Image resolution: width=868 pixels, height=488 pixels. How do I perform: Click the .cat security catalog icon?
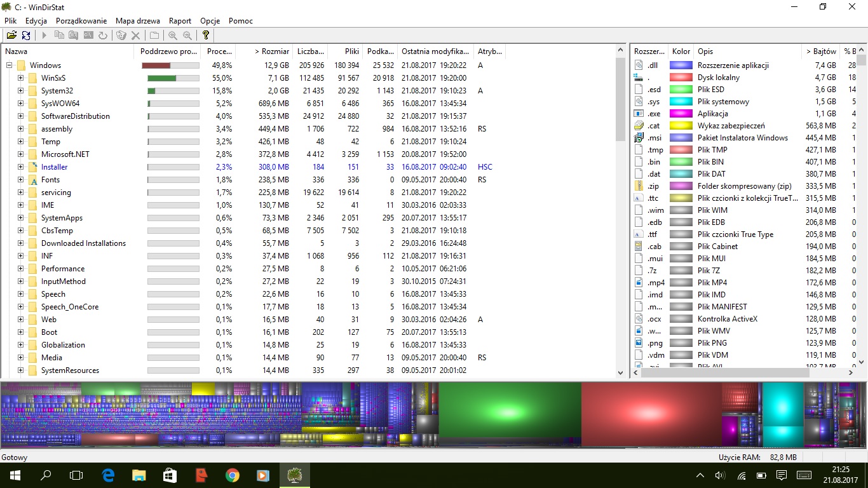[639, 125]
